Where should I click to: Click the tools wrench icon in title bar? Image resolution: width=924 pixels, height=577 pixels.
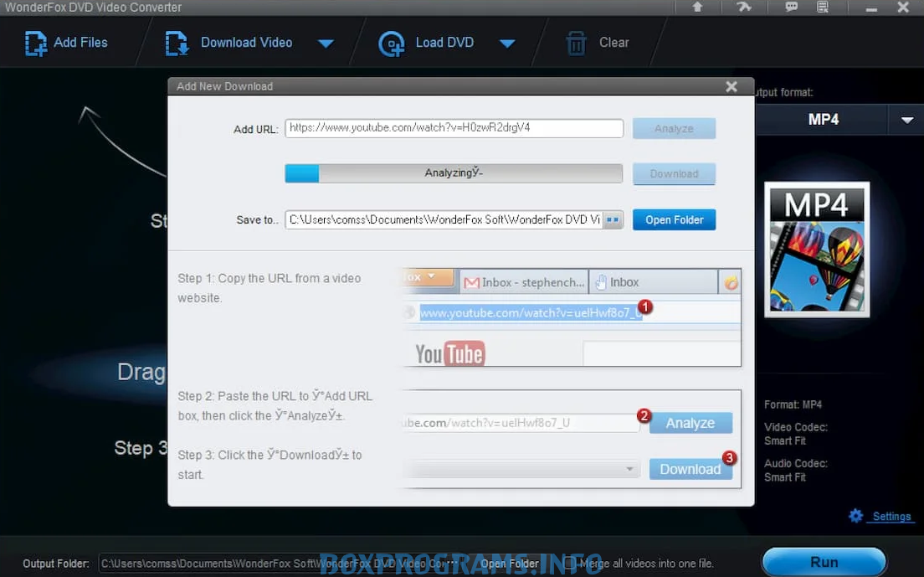[x=744, y=7]
